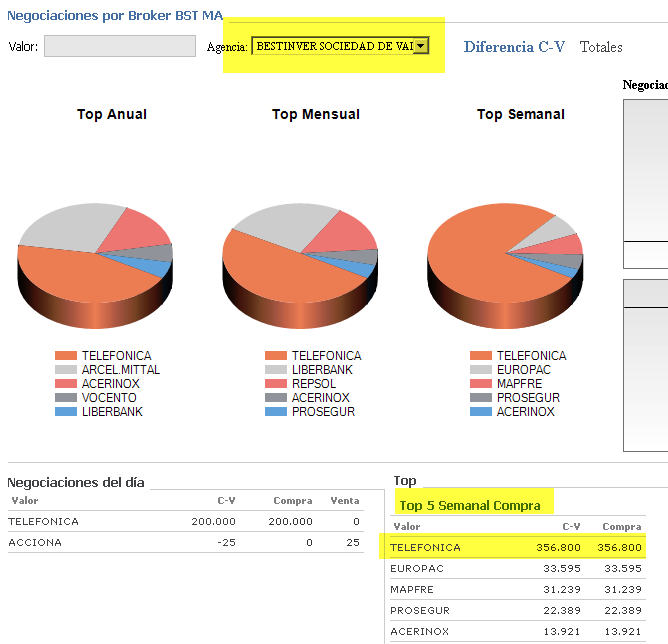Click grey EUROPAC legend swatch in Top Semanal
This screenshot has width=668, height=644.
click(481, 370)
